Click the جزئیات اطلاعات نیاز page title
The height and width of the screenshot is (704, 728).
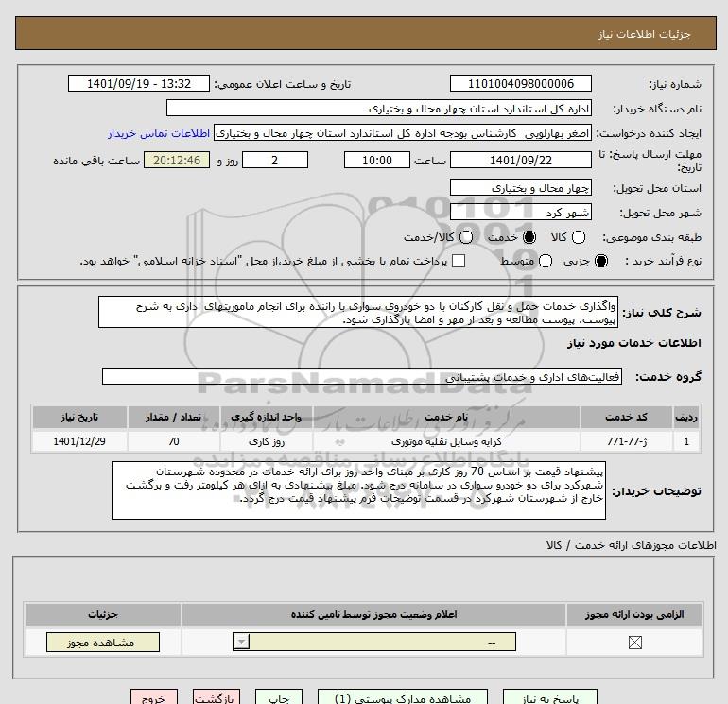pyautogui.click(x=645, y=34)
